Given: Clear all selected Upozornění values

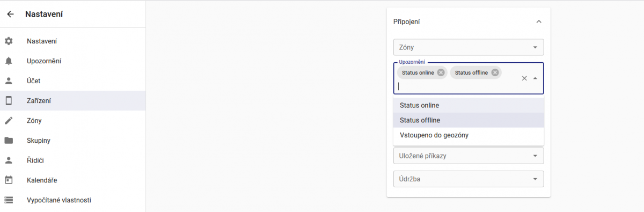Looking at the screenshot, I should (524, 78).
